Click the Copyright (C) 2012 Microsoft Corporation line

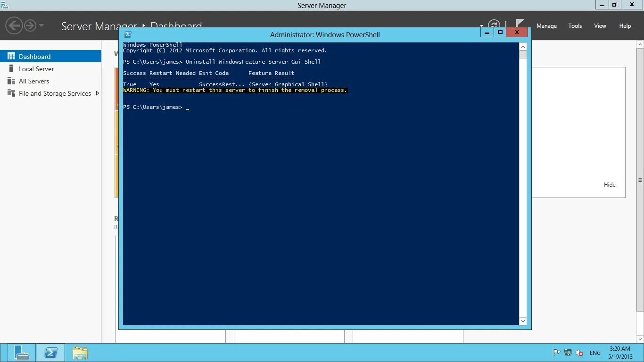point(225,50)
